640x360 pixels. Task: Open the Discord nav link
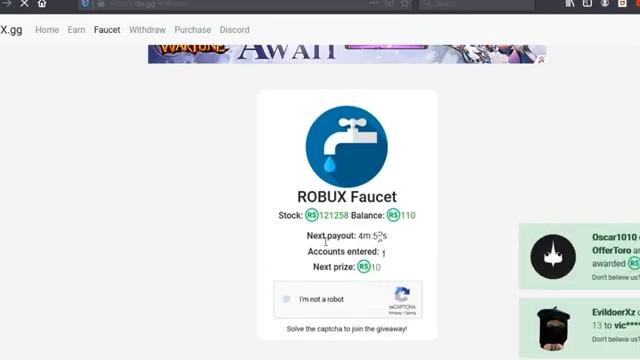234,30
